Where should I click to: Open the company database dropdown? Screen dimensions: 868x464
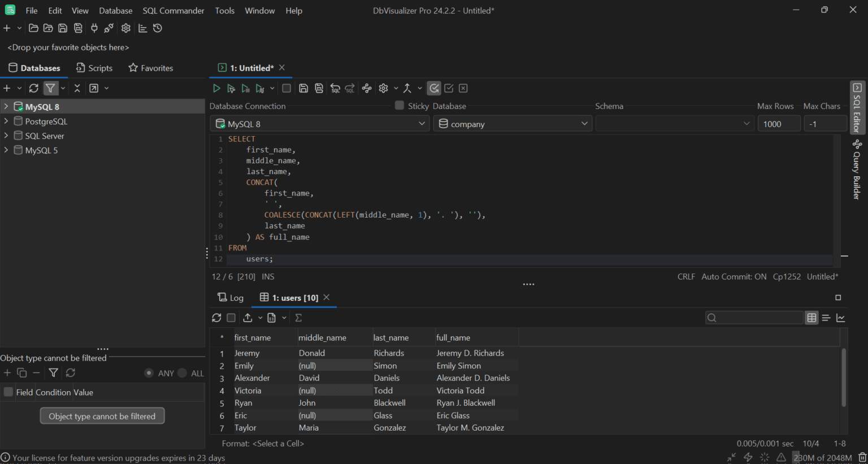point(513,124)
